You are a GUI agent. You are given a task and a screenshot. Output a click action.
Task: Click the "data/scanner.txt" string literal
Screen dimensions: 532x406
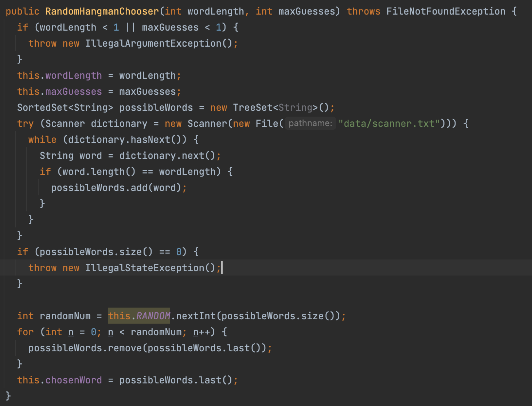click(389, 124)
